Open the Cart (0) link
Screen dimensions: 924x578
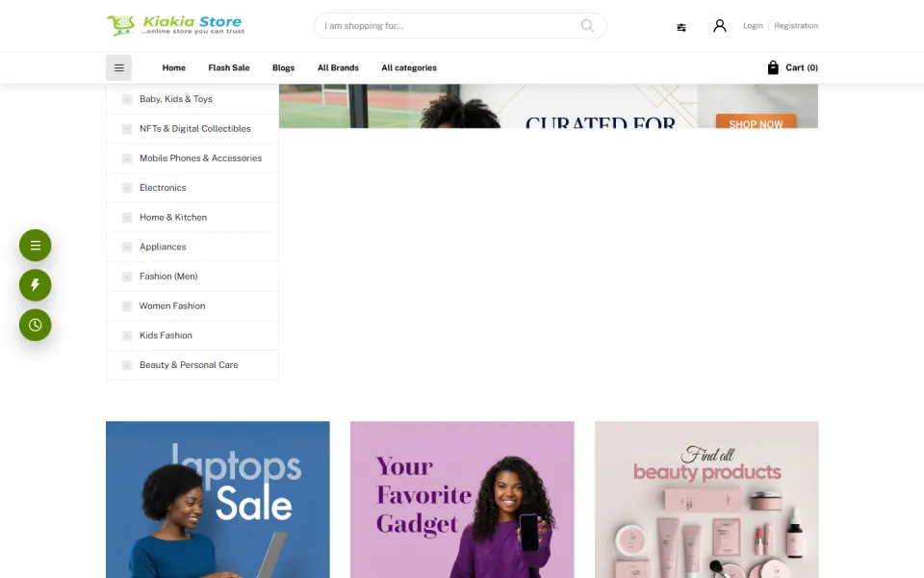point(802,67)
